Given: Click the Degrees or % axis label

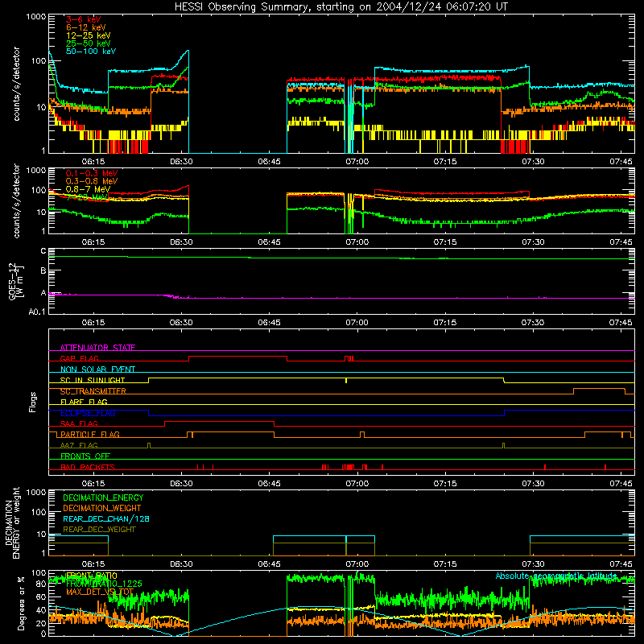Looking at the screenshot, I should click(21, 603).
